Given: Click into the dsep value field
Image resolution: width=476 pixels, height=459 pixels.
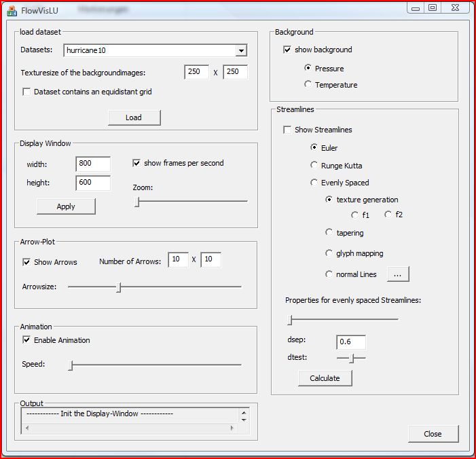Looking at the screenshot, I should pyautogui.click(x=351, y=342).
